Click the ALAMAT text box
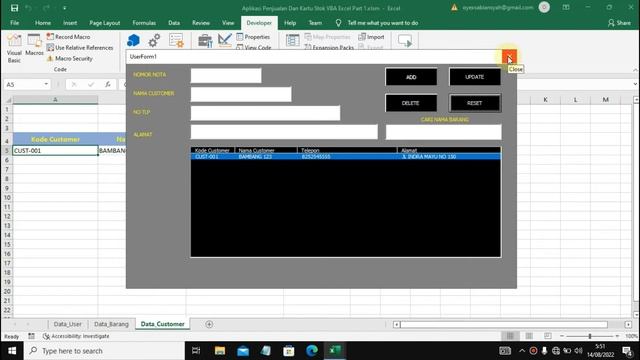 pos(284,132)
